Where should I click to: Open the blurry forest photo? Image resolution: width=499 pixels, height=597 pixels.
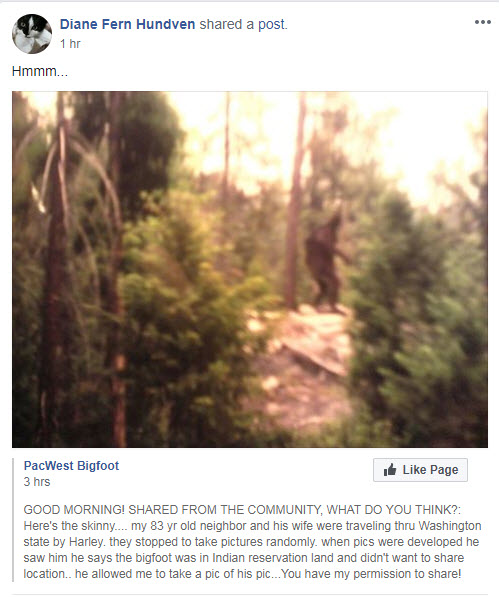click(x=250, y=269)
